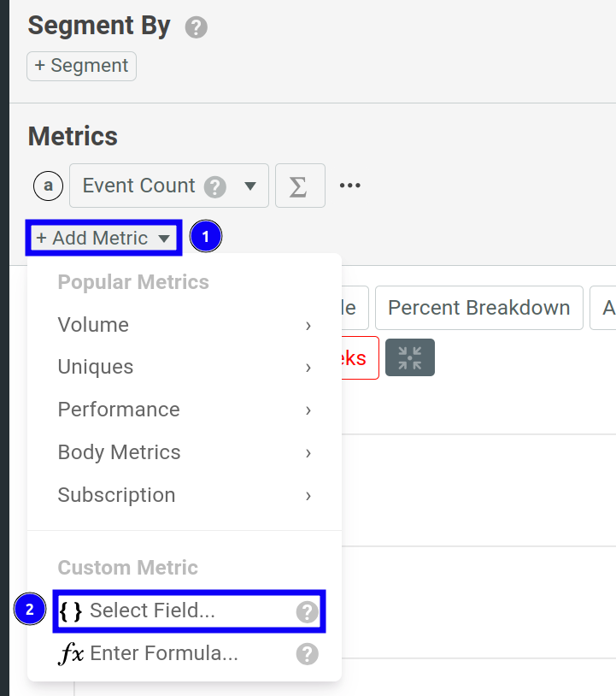Select Performance from Popular Metrics
616x696 pixels.
pyautogui.click(x=119, y=410)
